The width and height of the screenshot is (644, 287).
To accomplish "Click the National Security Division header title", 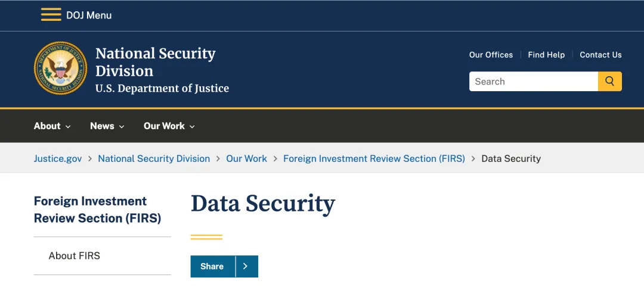I will pyautogui.click(x=155, y=62).
